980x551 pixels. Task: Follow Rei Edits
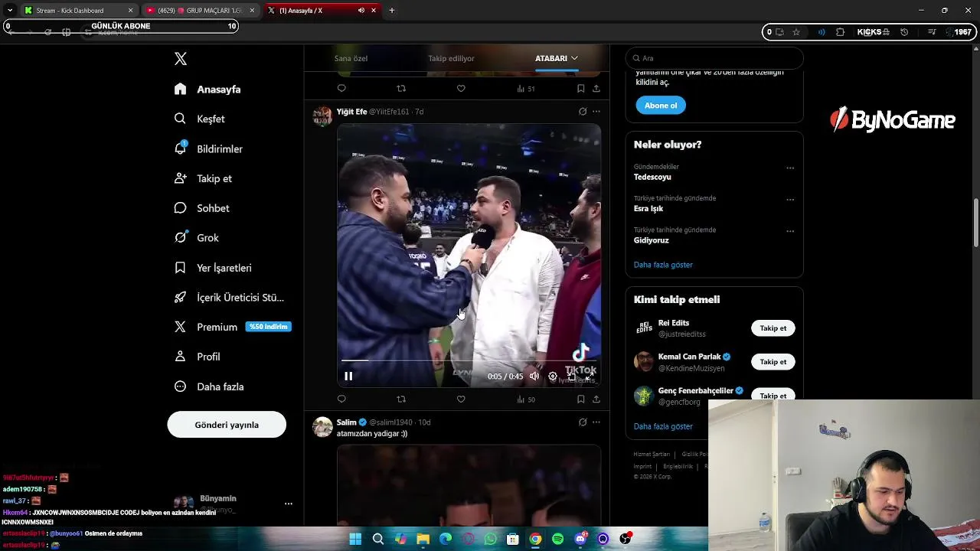tap(773, 328)
